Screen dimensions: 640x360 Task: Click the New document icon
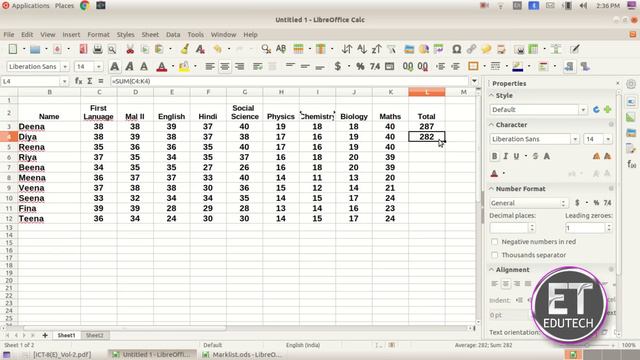point(13,49)
